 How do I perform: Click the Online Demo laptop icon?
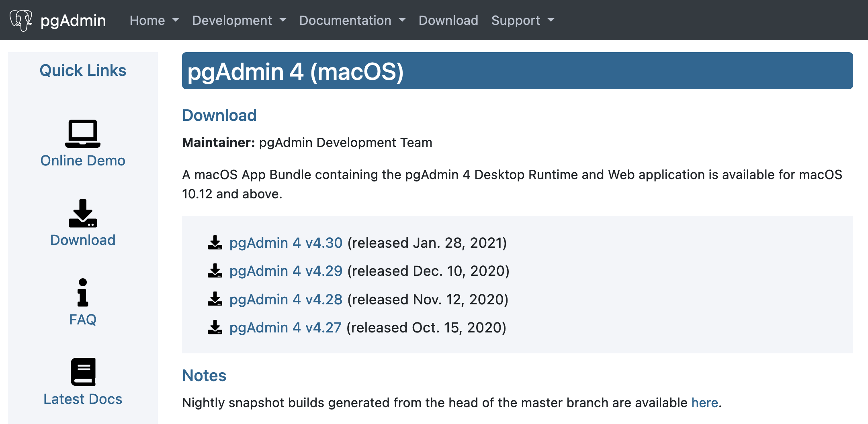click(x=83, y=134)
